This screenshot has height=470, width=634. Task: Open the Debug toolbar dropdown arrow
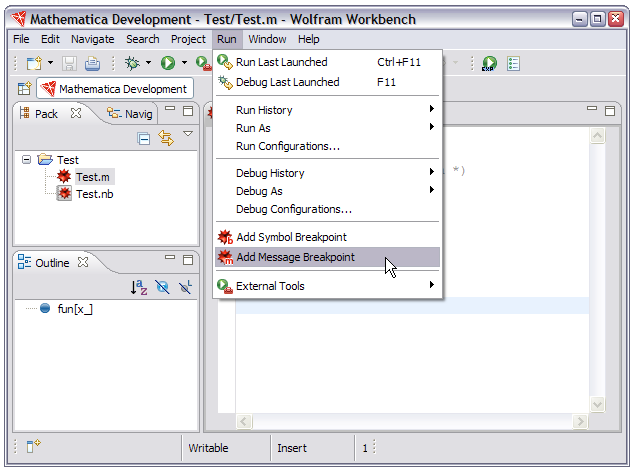point(148,63)
